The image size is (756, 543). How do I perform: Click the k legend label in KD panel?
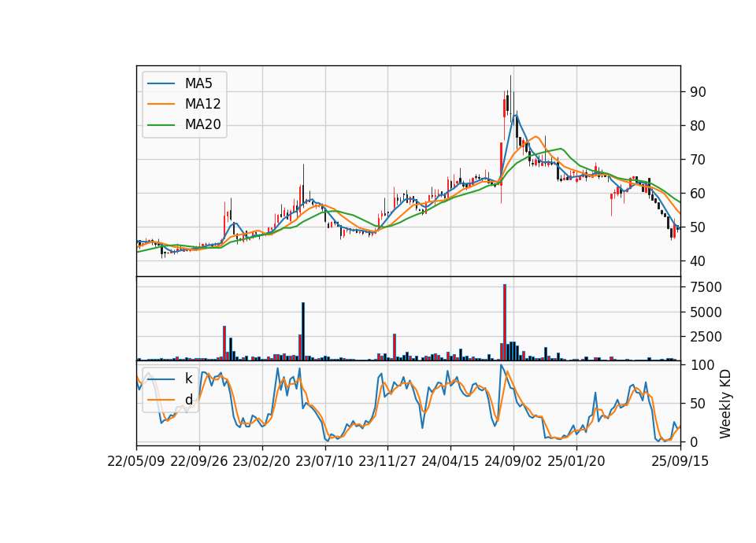pyautogui.click(x=188, y=379)
